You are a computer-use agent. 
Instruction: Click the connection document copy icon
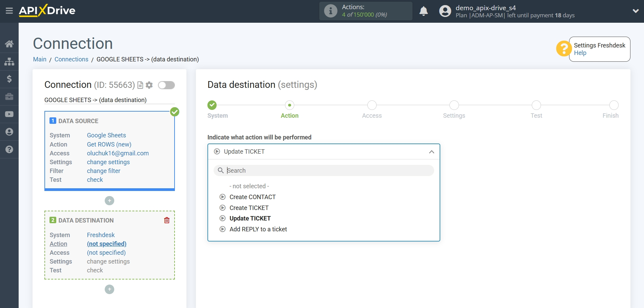[x=140, y=85]
